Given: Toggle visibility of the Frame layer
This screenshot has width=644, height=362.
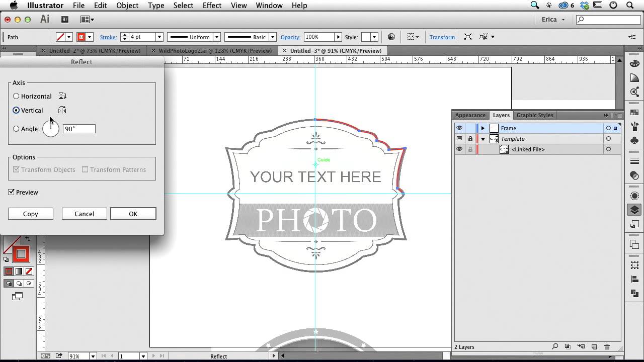Looking at the screenshot, I should click(459, 128).
